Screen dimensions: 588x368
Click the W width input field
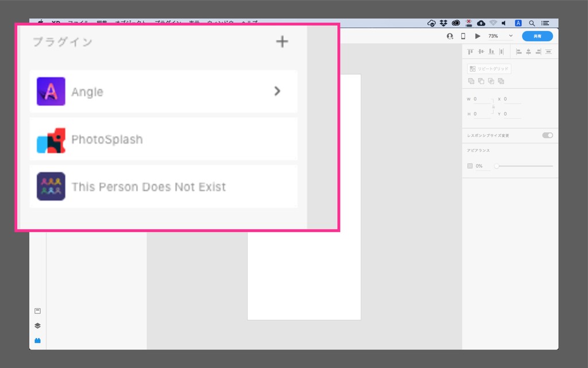point(482,99)
